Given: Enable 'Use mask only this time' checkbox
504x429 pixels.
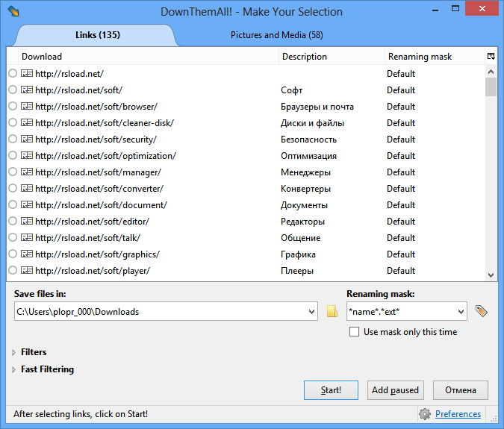Looking at the screenshot, I should coord(354,332).
